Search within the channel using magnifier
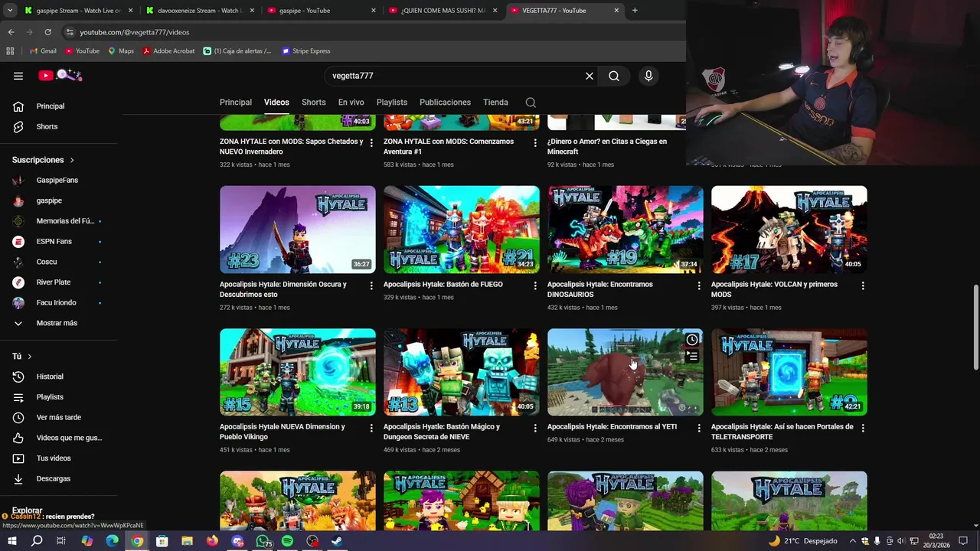The width and height of the screenshot is (980, 551). 531,103
